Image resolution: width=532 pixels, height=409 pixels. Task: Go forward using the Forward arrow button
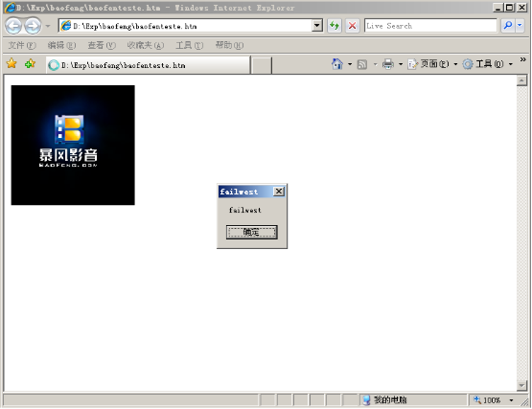[x=33, y=26]
